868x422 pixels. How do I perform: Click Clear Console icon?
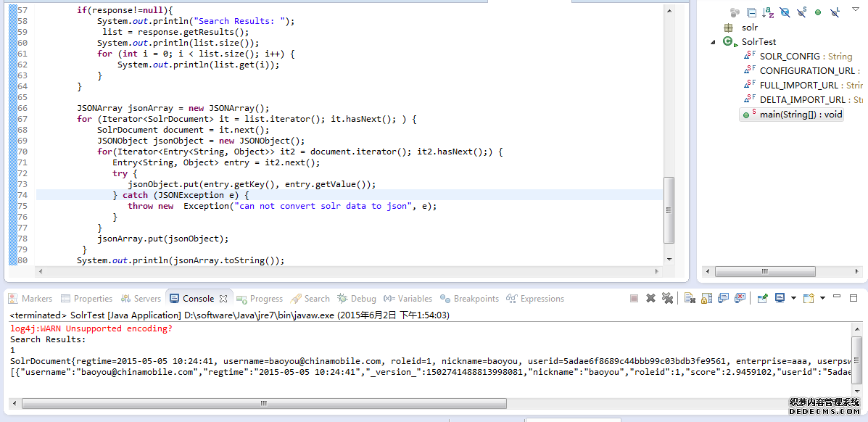click(x=690, y=298)
